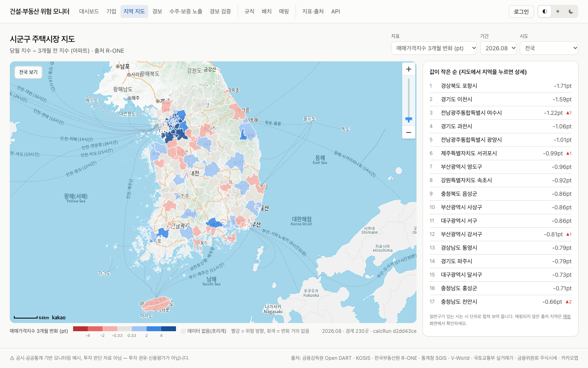The image size is (588, 368).
Task: Select the 지역 지도 tab
Action: click(134, 11)
